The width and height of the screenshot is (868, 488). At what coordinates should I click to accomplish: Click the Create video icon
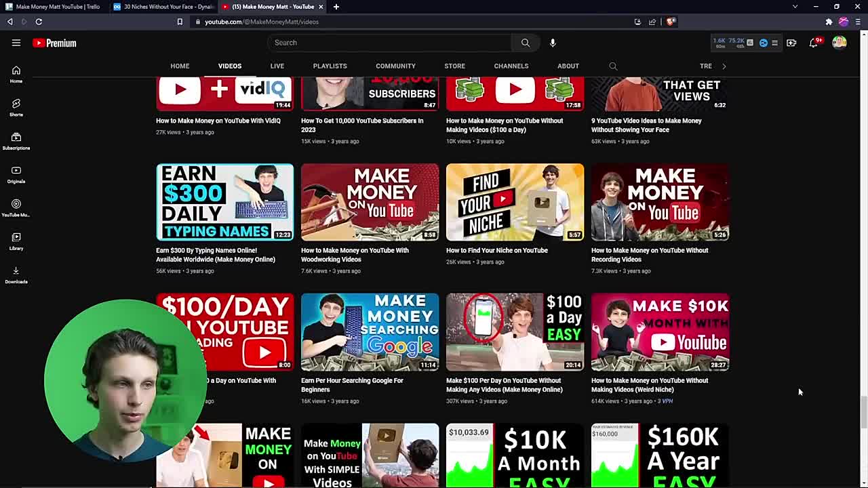pyautogui.click(x=791, y=43)
